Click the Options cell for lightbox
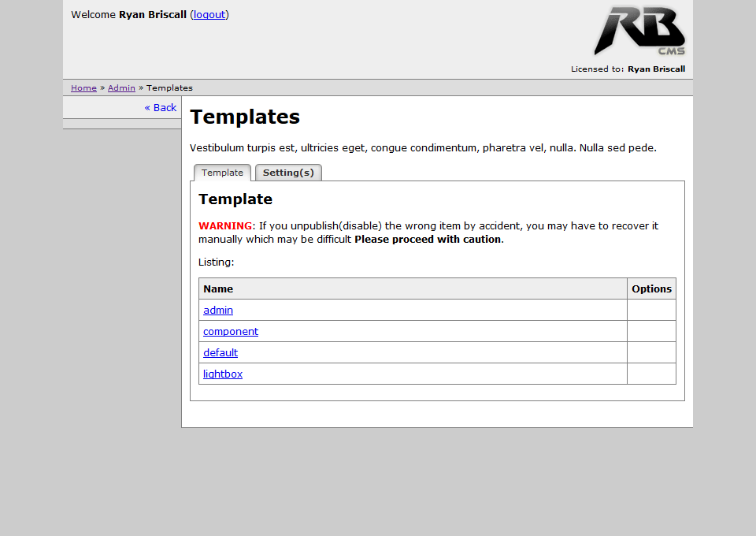The width and height of the screenshot is (756, 536). (x=651, y=374)
